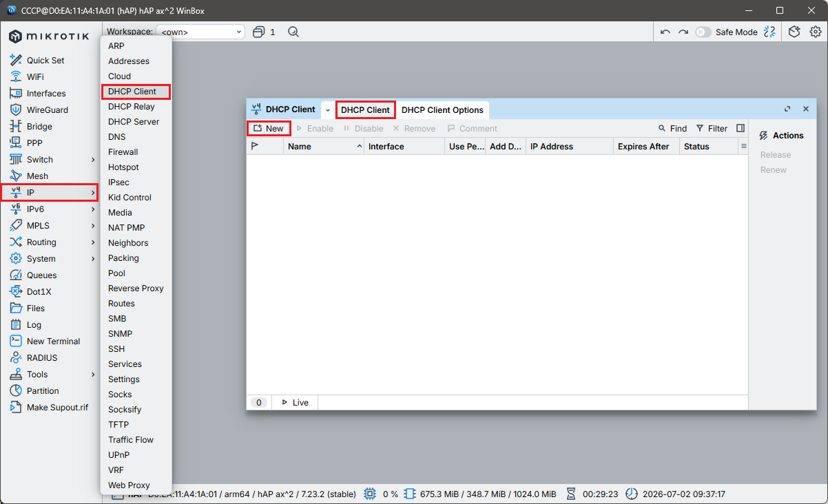Open Files in the sidebar
Viewport: 828px width, 504px height.
click(36, 308)
